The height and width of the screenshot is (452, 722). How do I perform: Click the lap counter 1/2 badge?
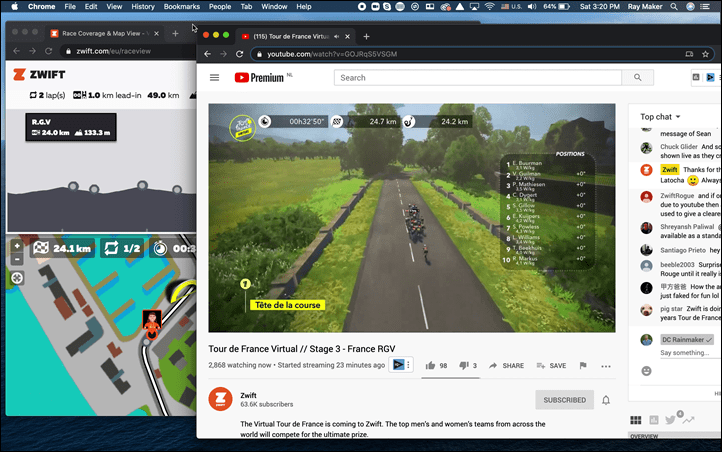point(122,249)
